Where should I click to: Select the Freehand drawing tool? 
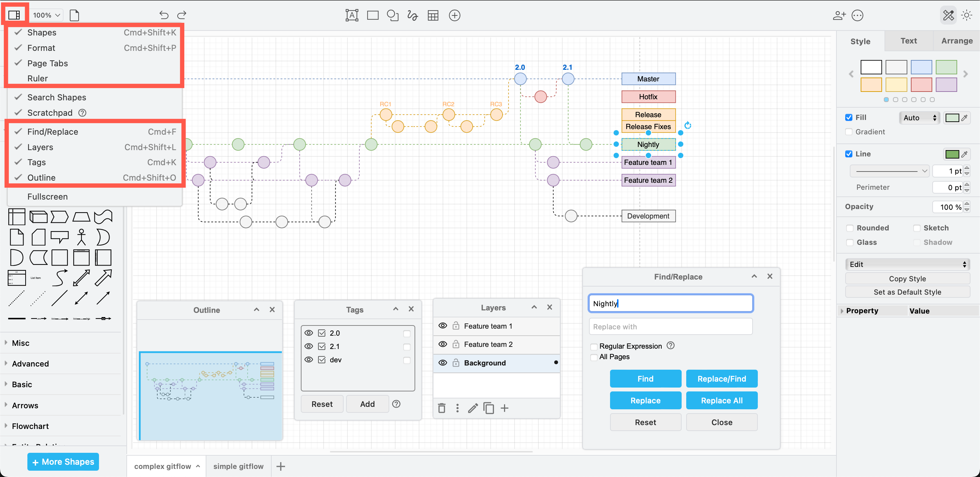(412, 15)
